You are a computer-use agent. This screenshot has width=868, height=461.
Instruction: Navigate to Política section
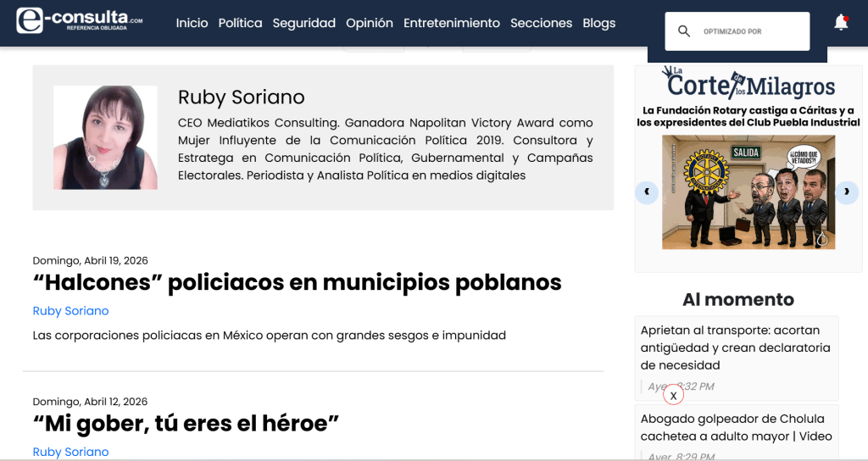coord(240,23)
